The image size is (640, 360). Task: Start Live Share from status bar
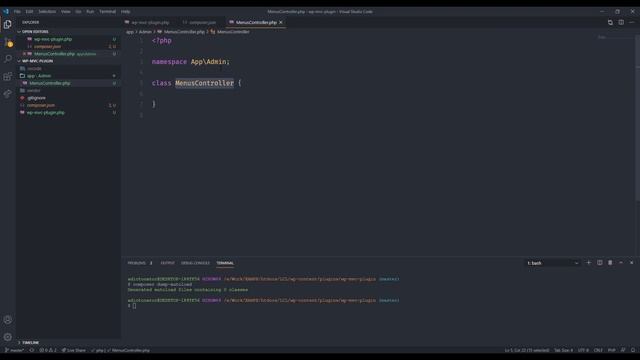click(x=74, y=350)
